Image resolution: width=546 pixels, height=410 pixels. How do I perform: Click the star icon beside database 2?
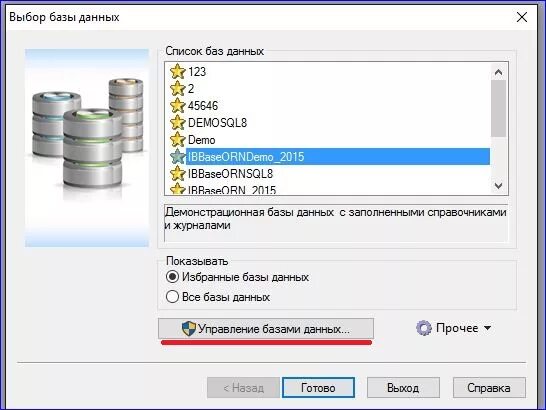click(178, 88)
